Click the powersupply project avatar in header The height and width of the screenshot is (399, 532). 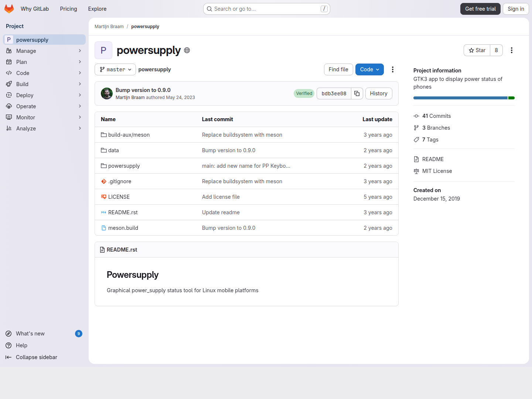pyautogui.click(x=103, y=50)
